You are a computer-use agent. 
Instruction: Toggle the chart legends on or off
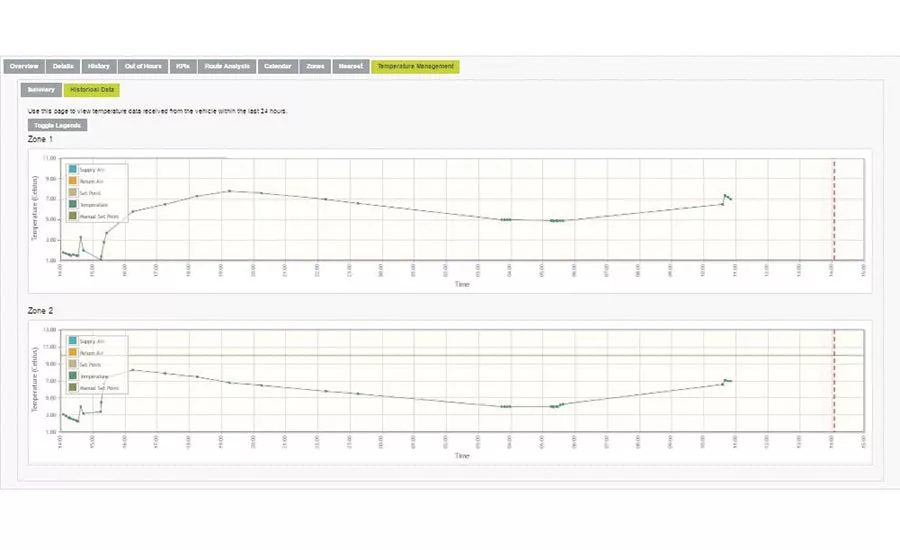(58, 125)
